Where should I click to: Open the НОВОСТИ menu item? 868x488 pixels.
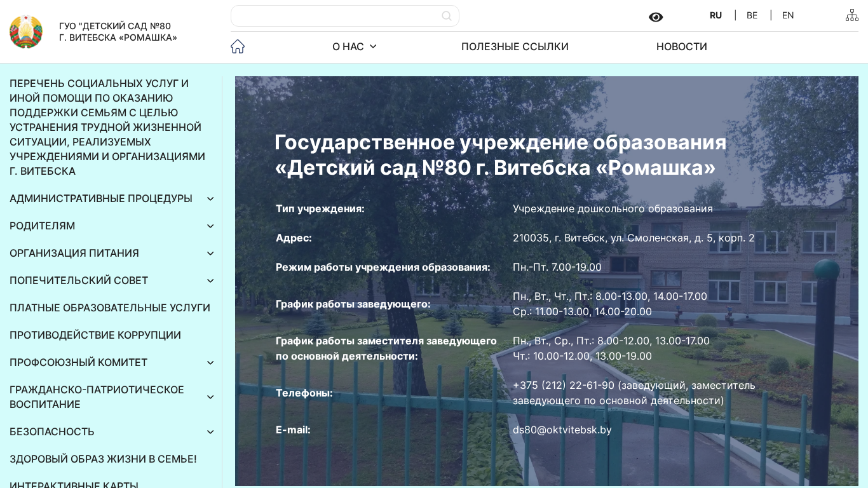pyautogui.click(x=681, y=46)
